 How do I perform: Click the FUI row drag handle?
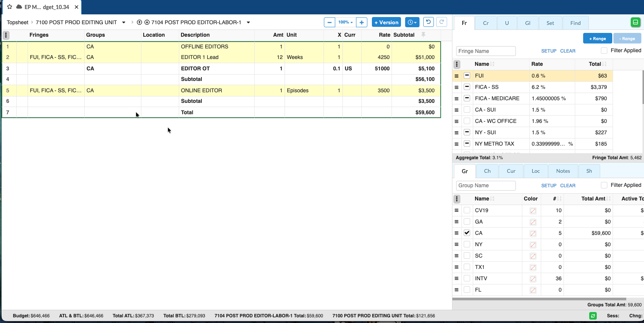click(457, 76)
